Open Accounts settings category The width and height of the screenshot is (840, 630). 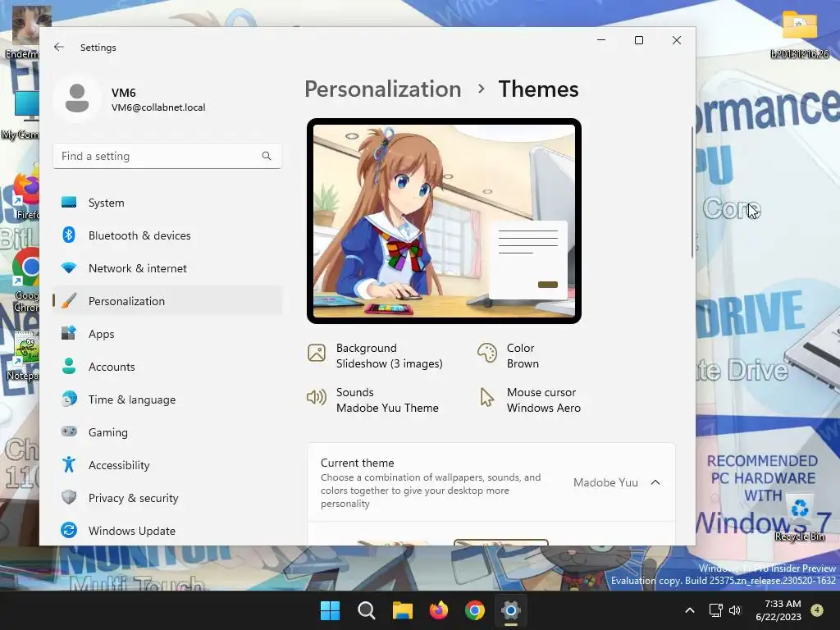167,367
